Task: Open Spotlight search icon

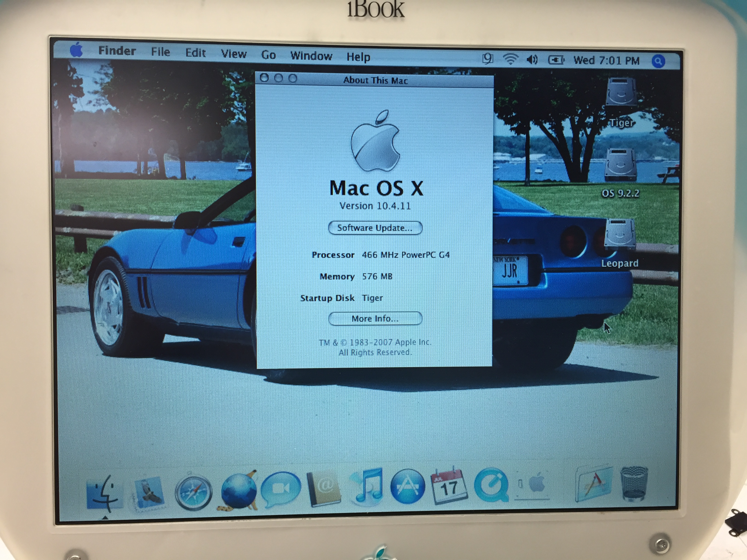Action: [658, 61]
